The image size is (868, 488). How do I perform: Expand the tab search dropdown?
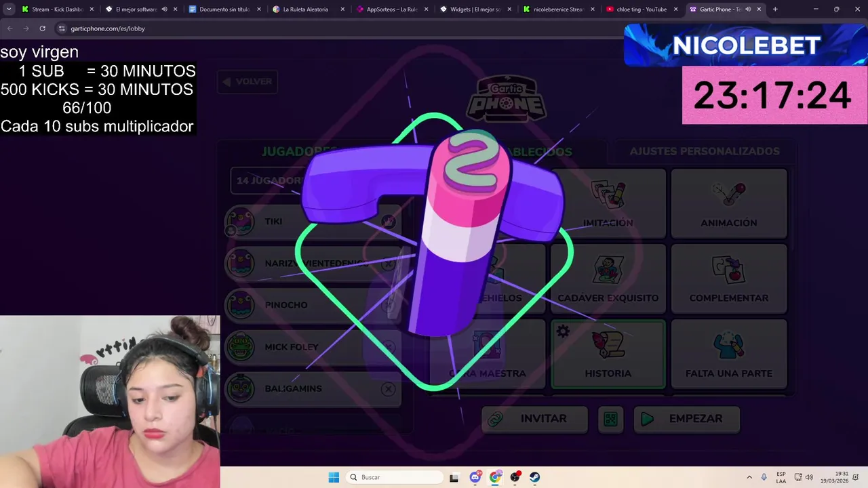click(9, 9)
